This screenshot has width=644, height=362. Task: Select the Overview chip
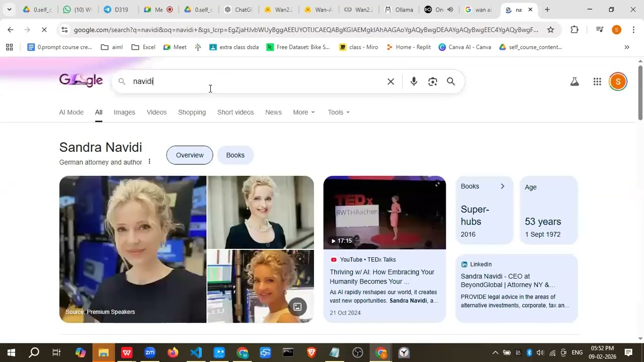coord(190,155)
